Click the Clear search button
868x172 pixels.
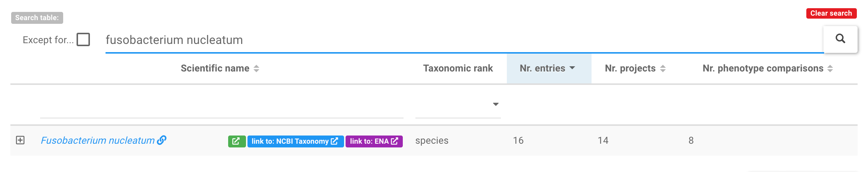[x=831, y=13]
